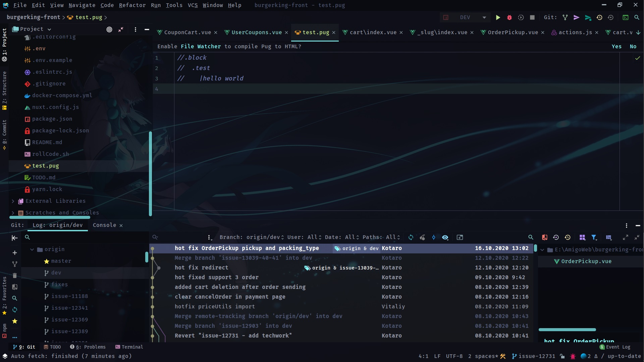Open the Event Log

pos(615,347)
